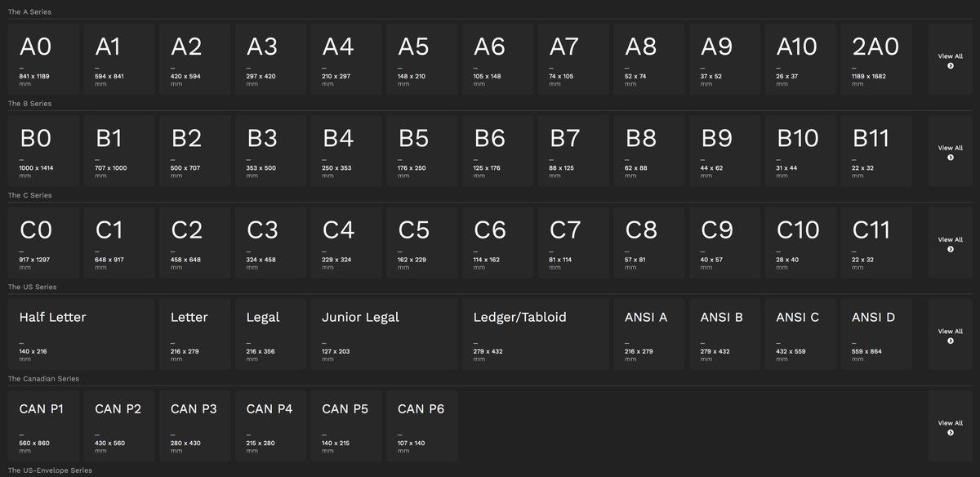Click the arrow icon in C Series View All
980x477 pixels.
coord(950,249)
